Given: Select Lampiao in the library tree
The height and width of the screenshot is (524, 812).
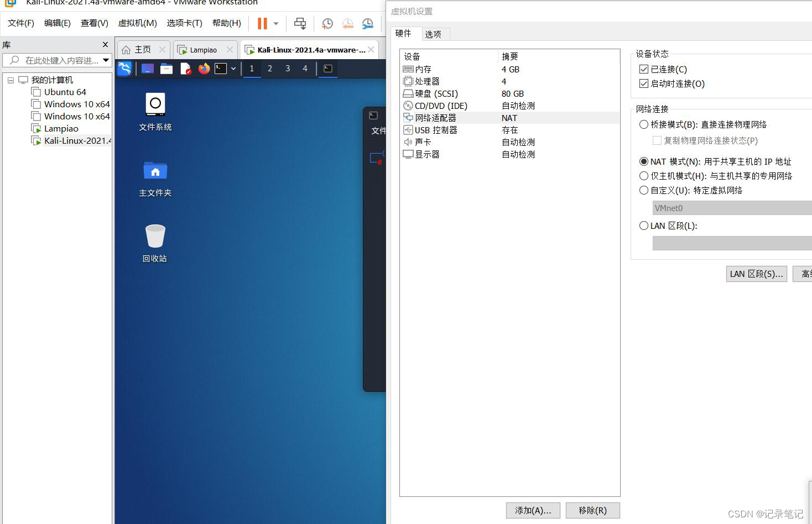Looking at the screenshot, I should (x=61, y=128).
